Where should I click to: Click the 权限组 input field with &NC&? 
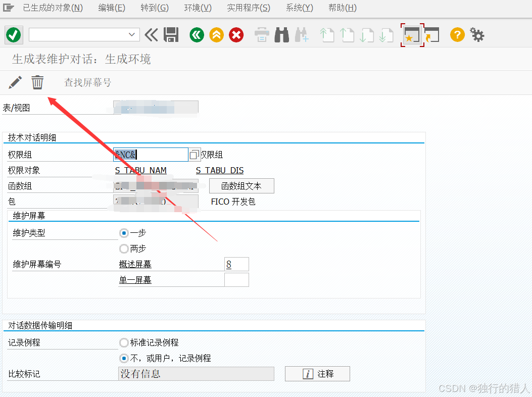[x=151, y=155]
